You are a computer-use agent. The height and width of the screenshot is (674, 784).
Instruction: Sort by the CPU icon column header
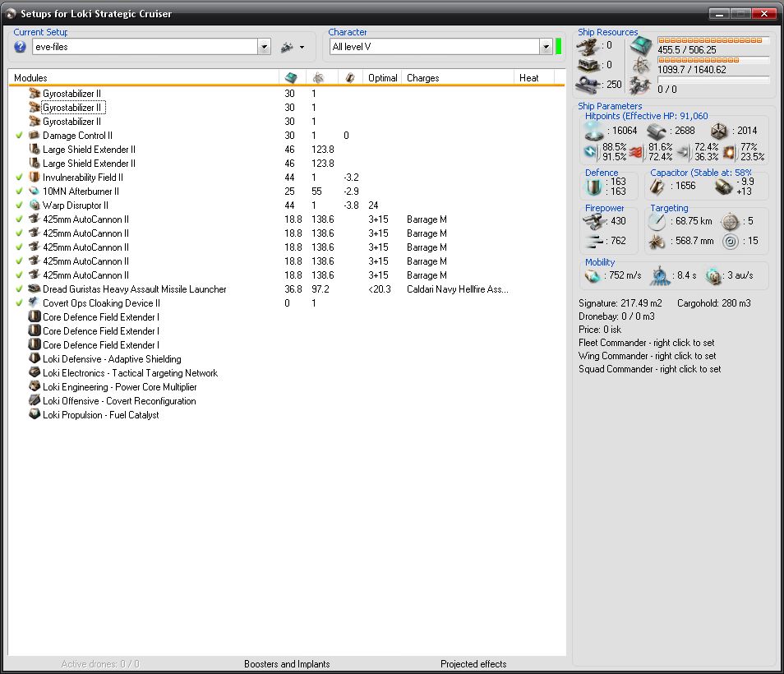pos(292,77)
